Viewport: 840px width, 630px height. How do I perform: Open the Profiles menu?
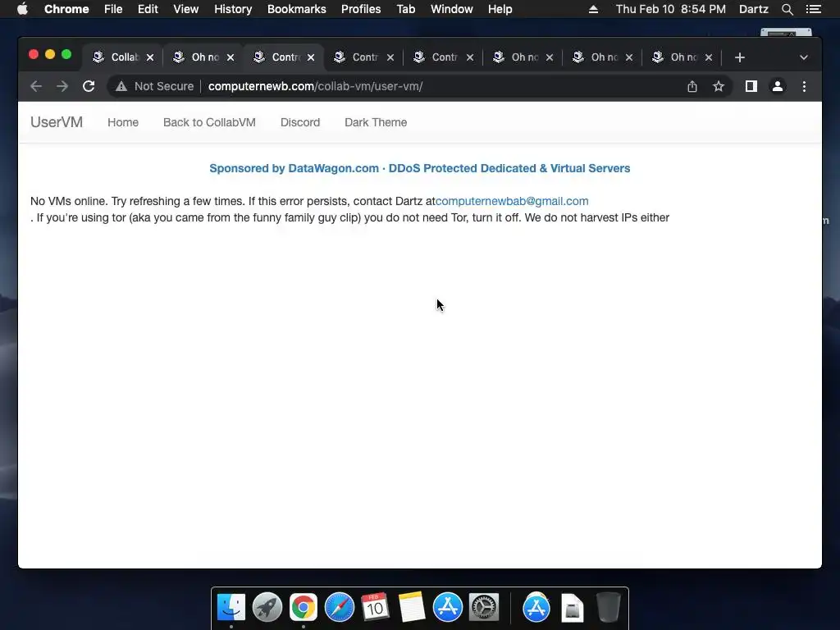361,9
